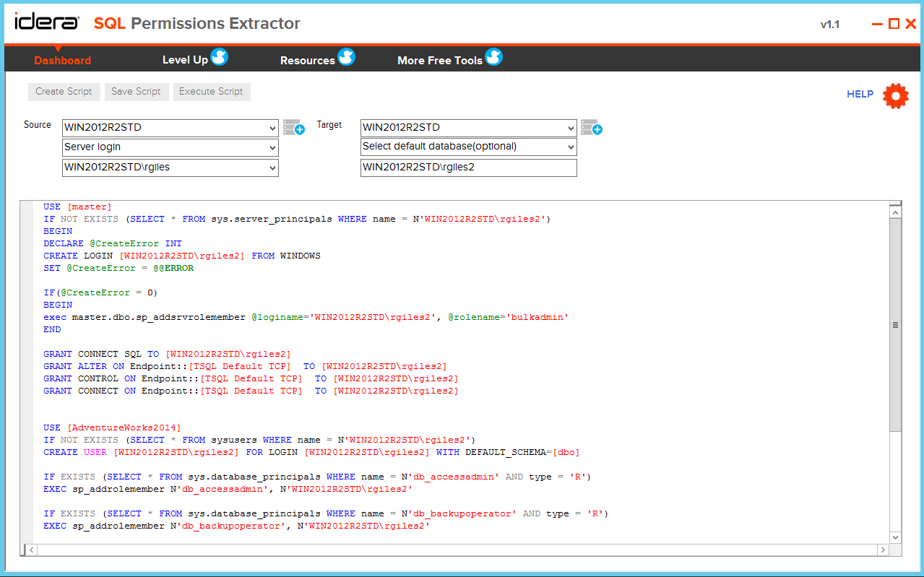Execute the generated permissions script
Viewport: 924px width, 577px height.
point(211,92)
